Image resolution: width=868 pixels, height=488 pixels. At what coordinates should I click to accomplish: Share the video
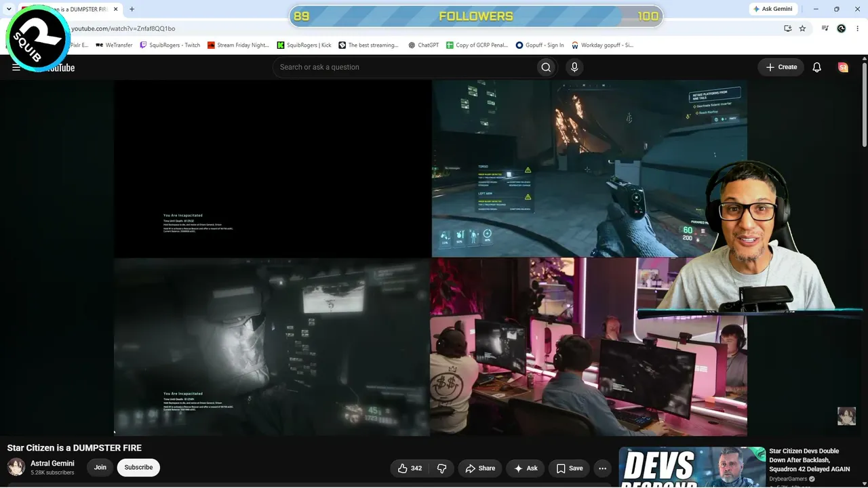tap(480, 468)
